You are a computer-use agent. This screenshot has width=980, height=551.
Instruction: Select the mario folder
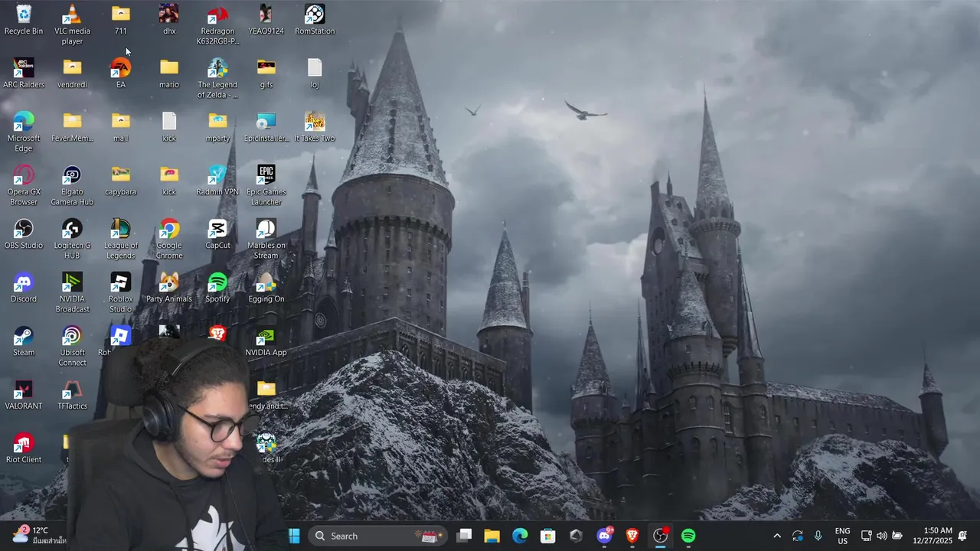coord(169,73)
